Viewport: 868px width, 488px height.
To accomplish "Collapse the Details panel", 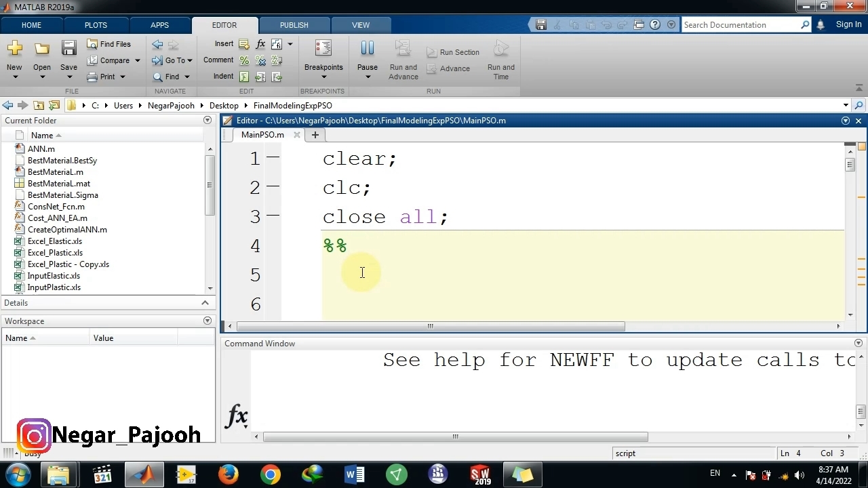I will pyautogui.click(x=205, y=303).
